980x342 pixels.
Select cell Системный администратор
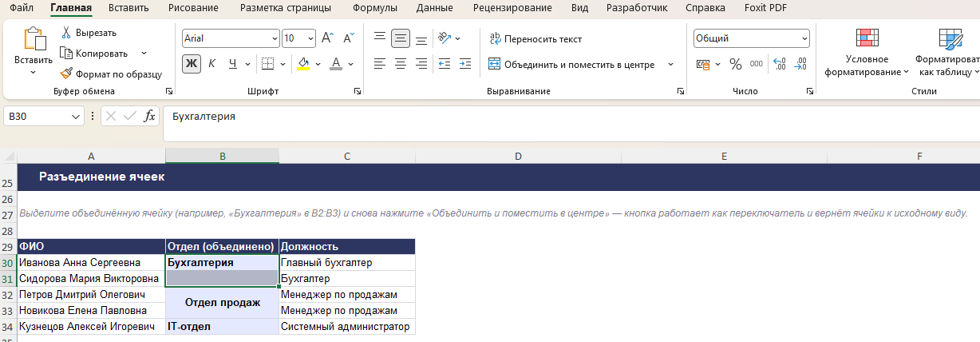coord(347,326)
